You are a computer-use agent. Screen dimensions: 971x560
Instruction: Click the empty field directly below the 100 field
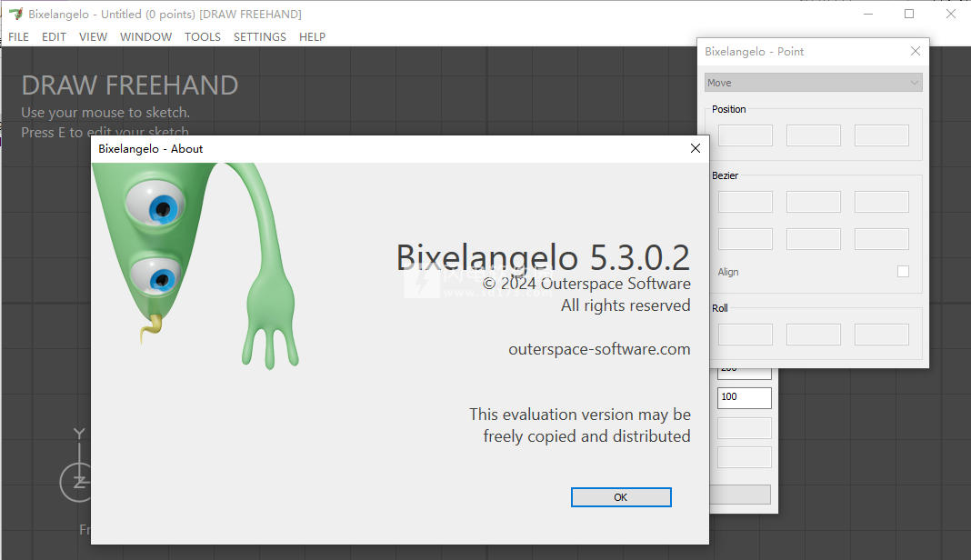coord(745,428)
